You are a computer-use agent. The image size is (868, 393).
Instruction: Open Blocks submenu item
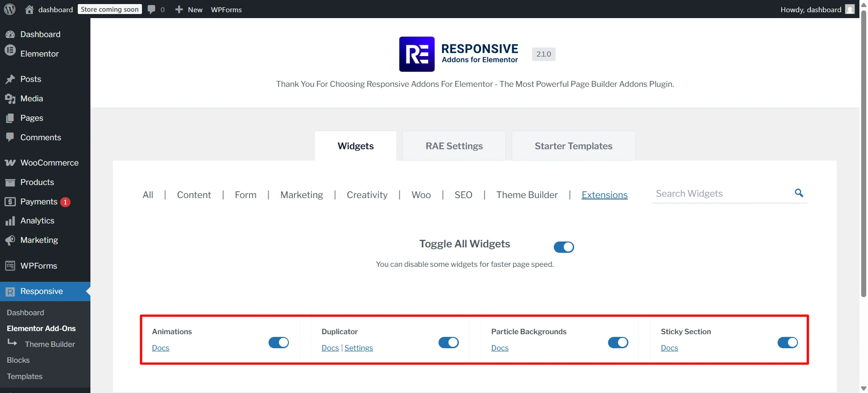point(18,360)
